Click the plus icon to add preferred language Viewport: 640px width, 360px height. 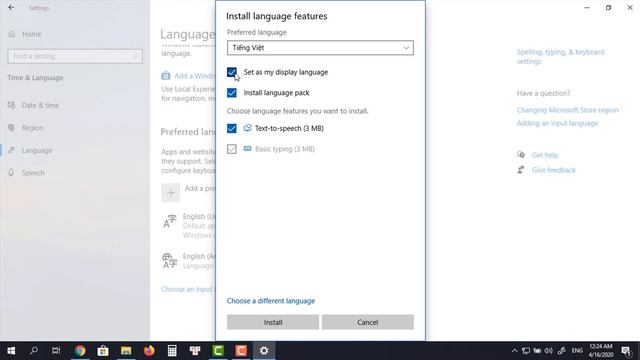pyautogui.click(x=171, y=193)
